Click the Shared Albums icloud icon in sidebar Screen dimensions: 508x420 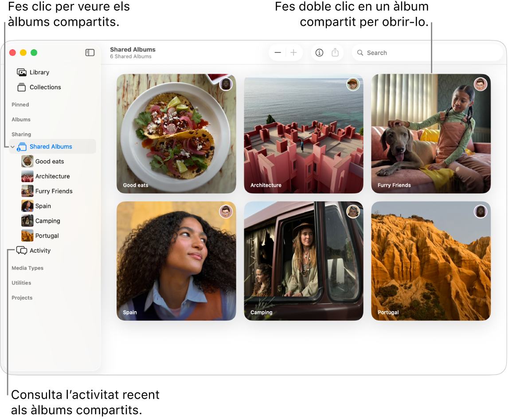pos(22,146)
